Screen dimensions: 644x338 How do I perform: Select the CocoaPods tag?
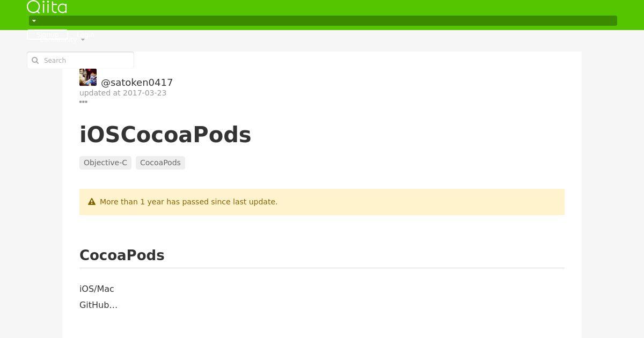click(x=160, y=163)
